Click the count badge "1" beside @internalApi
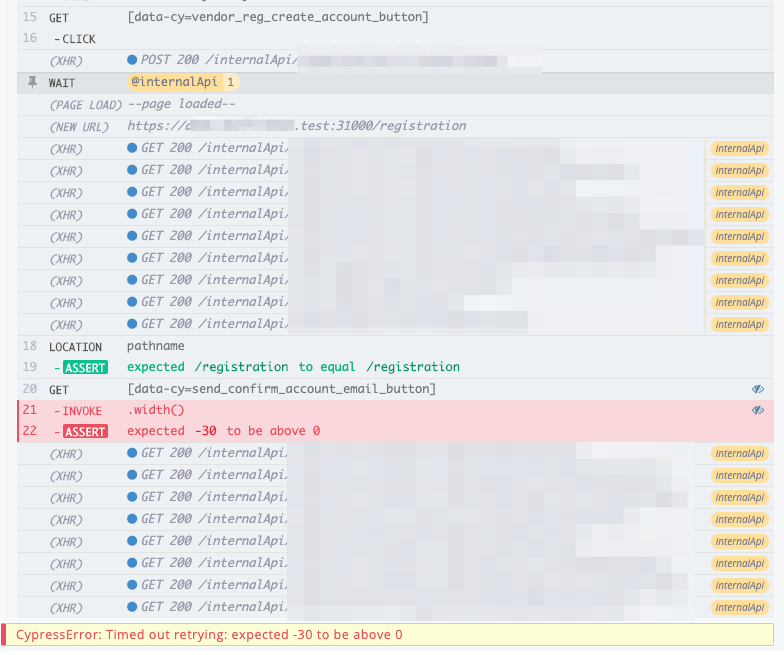784x655 pixels. click(230, 82)
